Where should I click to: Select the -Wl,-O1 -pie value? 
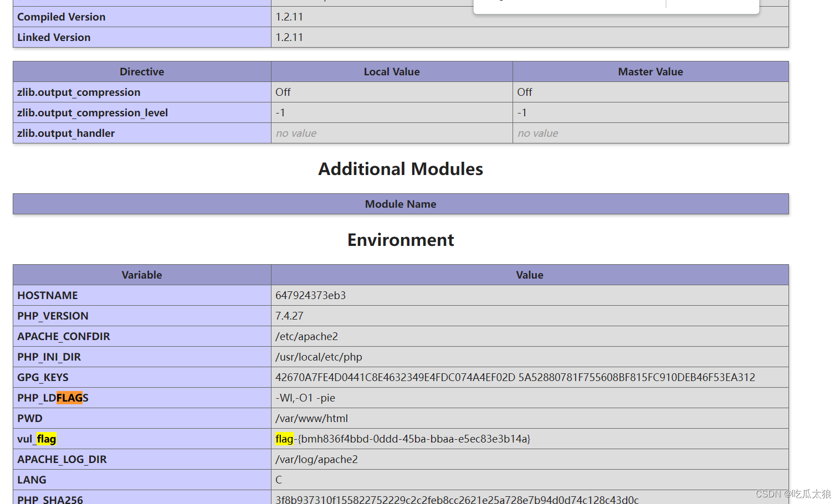tap(305, 398)
